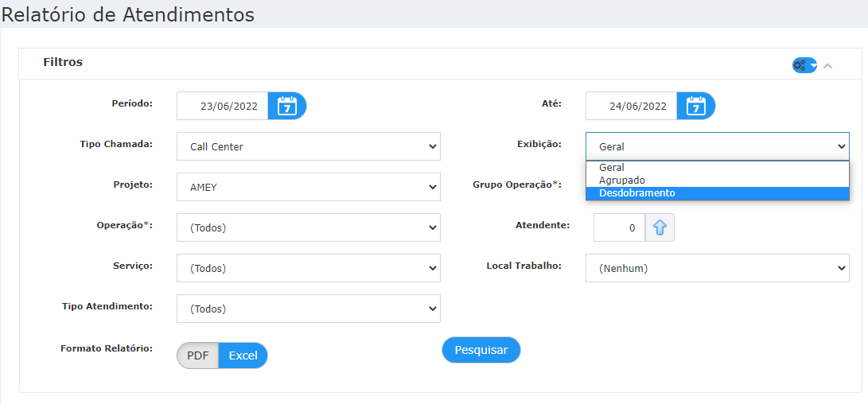Click the Atendente blue up-arrow lookup icon
The image size is (868, 404).
point(660,227)
